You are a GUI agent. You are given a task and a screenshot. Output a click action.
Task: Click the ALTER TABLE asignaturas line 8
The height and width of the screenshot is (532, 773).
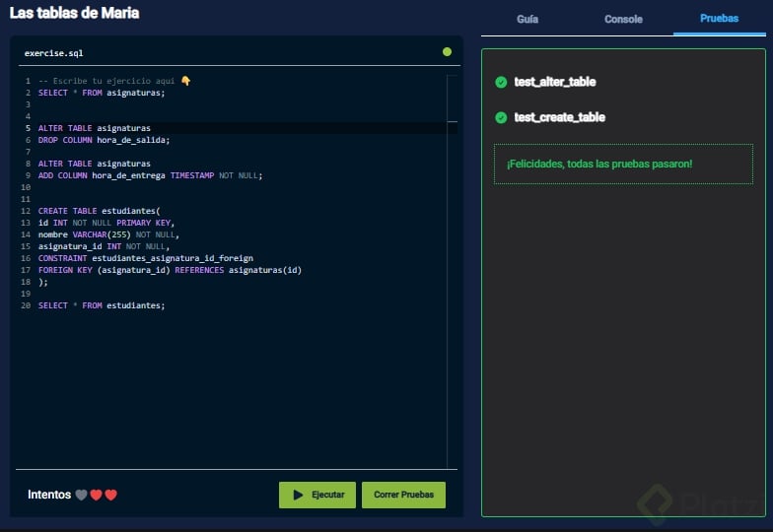[95, 164]
